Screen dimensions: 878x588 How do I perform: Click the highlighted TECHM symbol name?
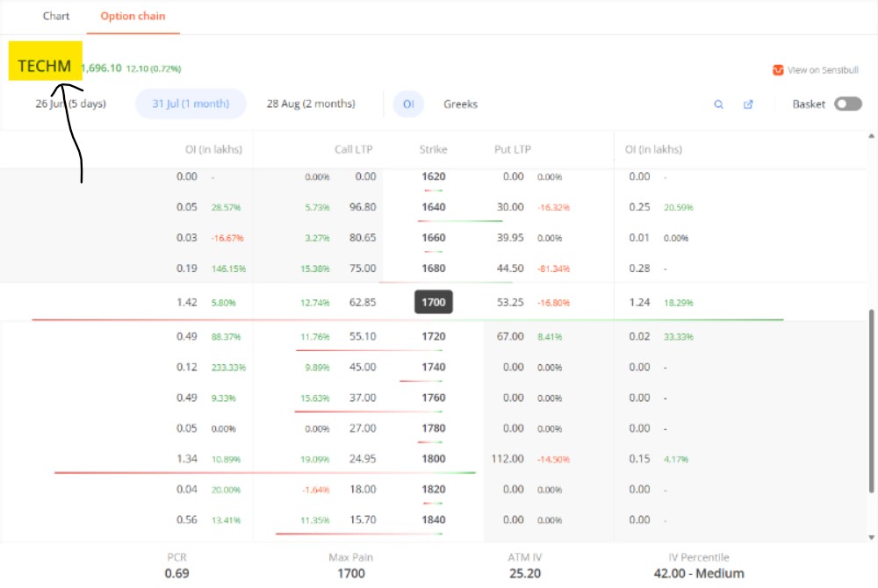[x=45, y=66]
